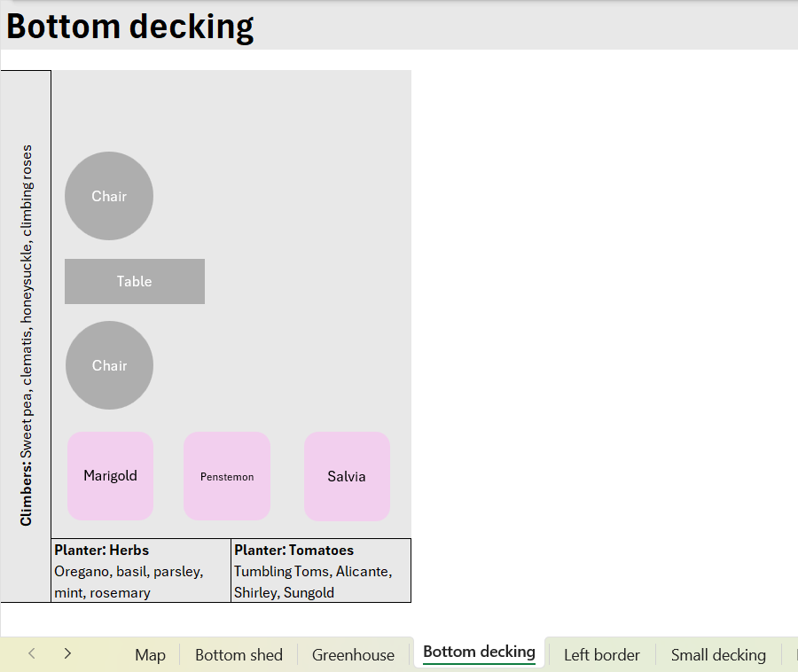Select the Salvia pink shape
The image size is (798, 672).
point(347,476)
